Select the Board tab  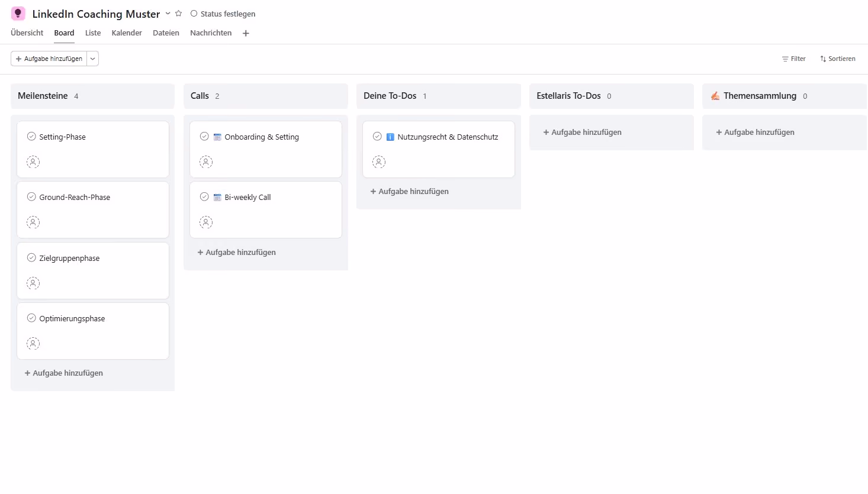64,33
